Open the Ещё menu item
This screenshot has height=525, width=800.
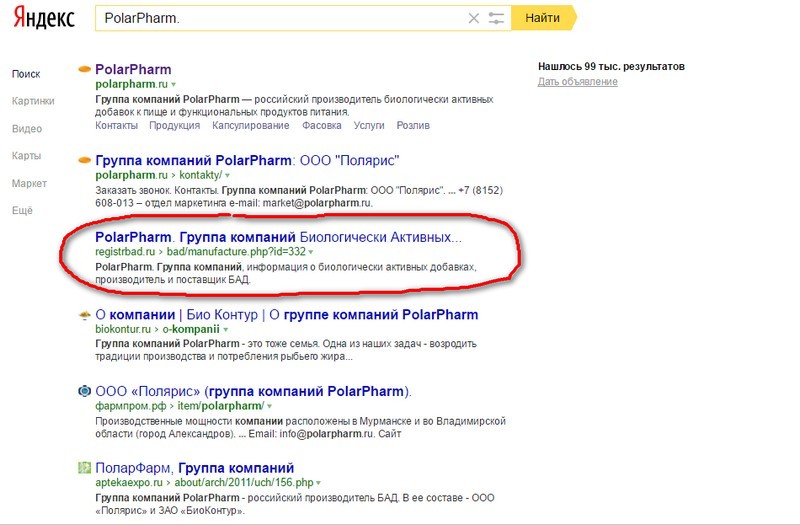pos(23,211)
